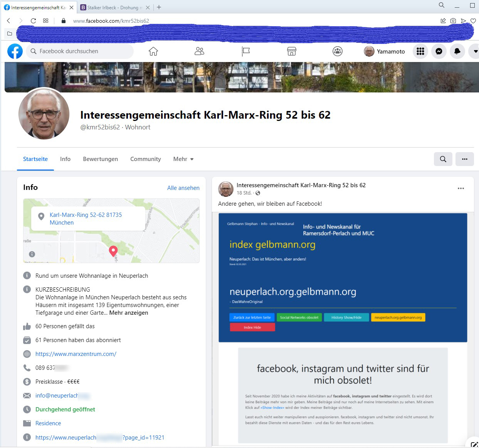
Task: Click the post's public visibility globe icon
Action: [258, 193]
